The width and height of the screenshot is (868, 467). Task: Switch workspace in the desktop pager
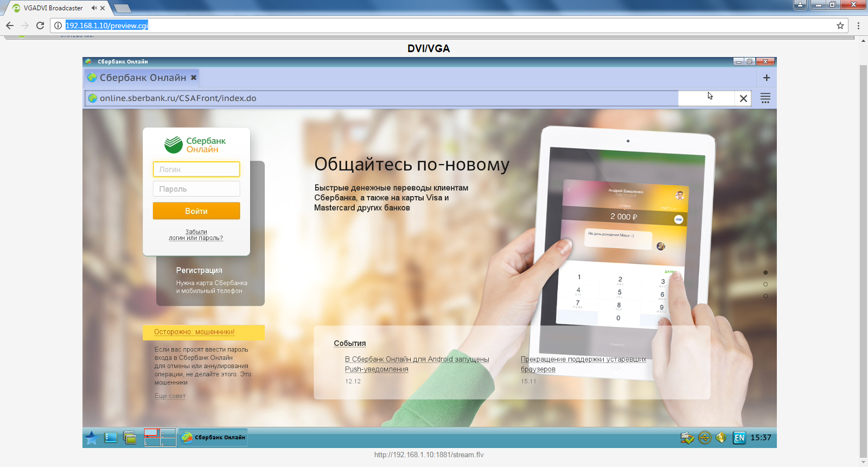pyautogui.click(x=160, y=438)
